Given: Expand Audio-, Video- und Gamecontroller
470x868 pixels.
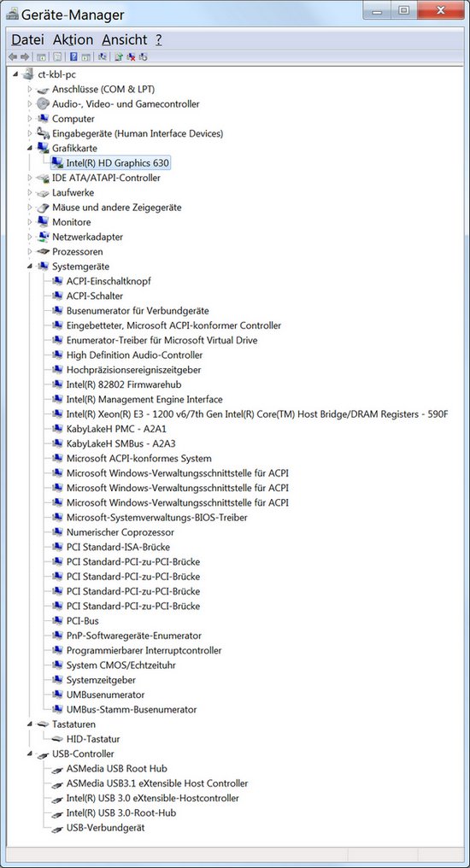Looking at the screenshot, I should coord(30,104).
